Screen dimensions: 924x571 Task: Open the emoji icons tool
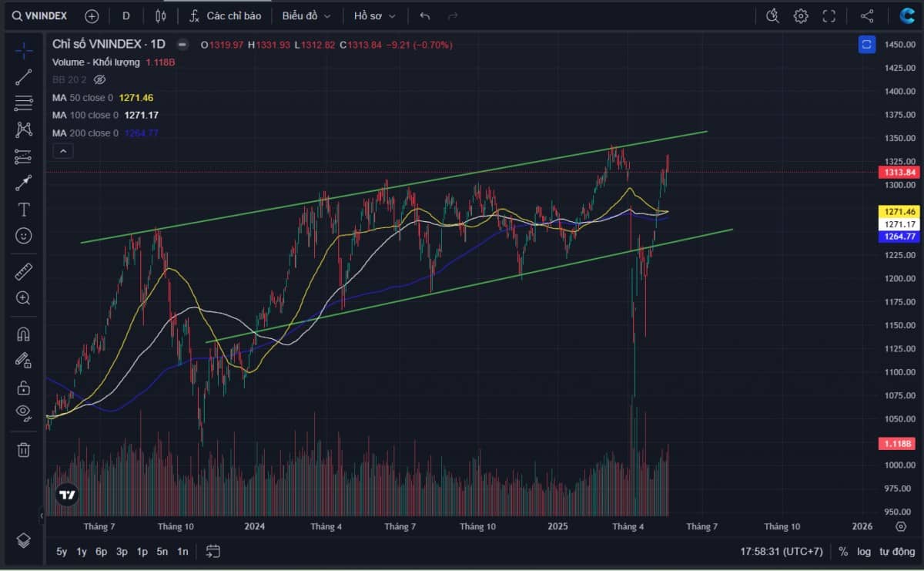(24, 236)
